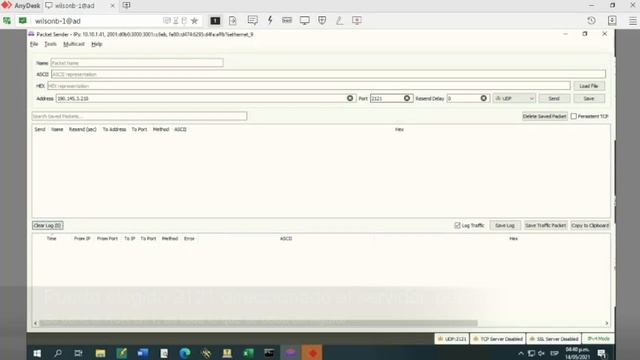Viewport: 640px width, 360px height.
Task: Open the permissions shield icon
Action: pyautogui.click(x=322, y=20)
